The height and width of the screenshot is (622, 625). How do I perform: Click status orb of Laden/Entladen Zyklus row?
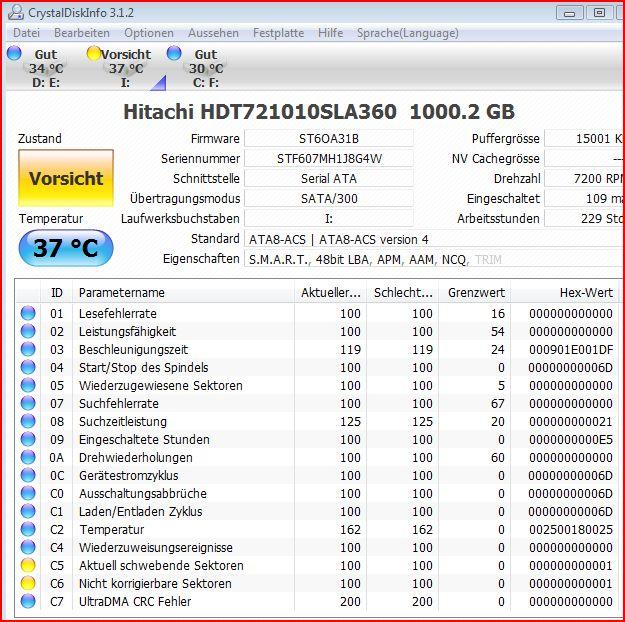[28, 511]
